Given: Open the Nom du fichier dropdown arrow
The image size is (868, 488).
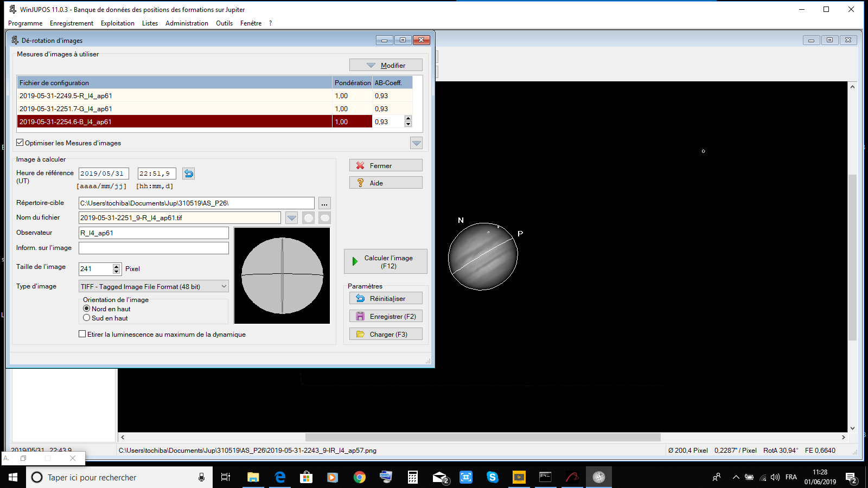Looking at the screenshot, I should (x=292, y=218).
